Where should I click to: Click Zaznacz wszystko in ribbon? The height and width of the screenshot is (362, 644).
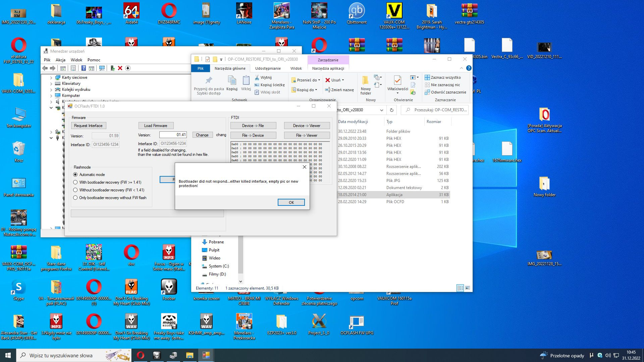(443, 77)
